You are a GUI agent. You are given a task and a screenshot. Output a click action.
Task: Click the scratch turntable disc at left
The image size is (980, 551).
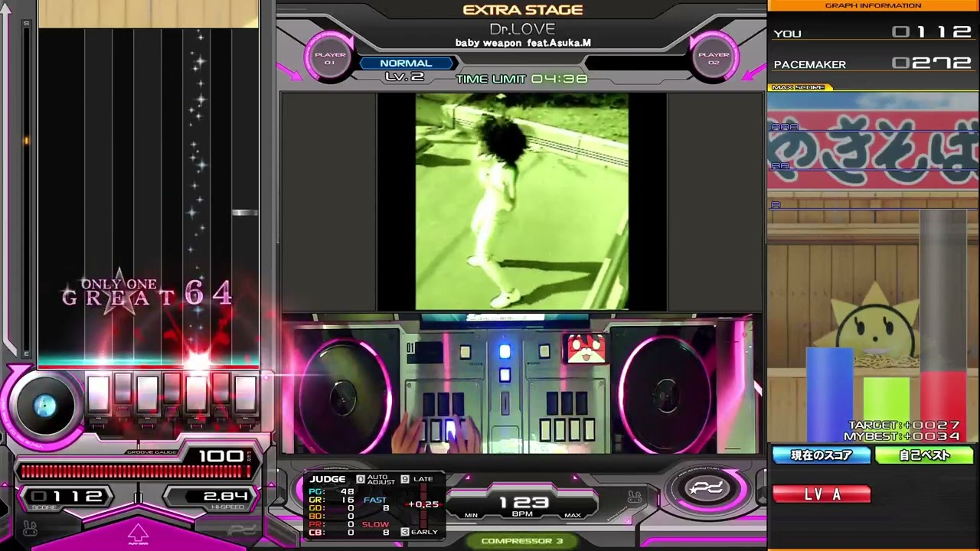click(x=44, y=406)
